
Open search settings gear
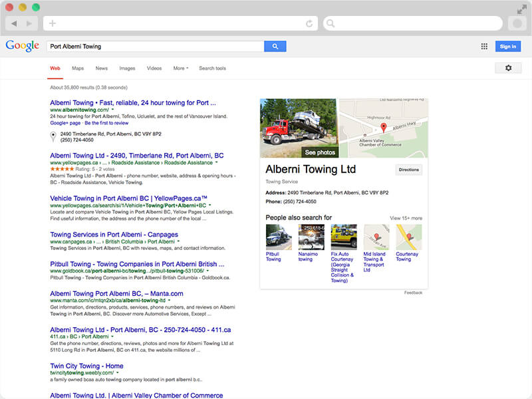pyautogui.click(x=508, y=68)
